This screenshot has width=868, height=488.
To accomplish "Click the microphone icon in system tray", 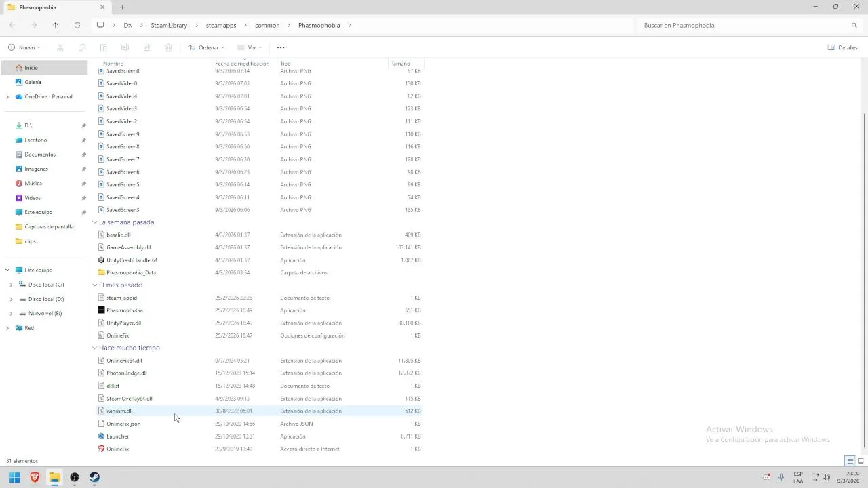I will pyautogui.click(x=781, y=477).
